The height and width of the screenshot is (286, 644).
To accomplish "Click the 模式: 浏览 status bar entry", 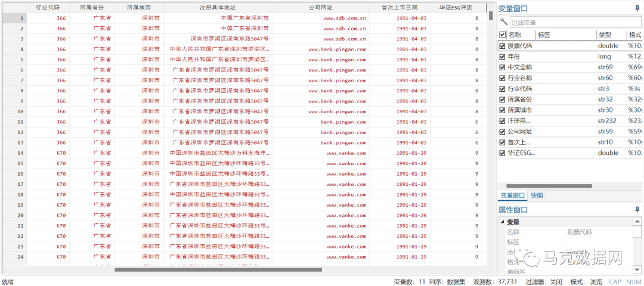I will click(x=587, y=282).
